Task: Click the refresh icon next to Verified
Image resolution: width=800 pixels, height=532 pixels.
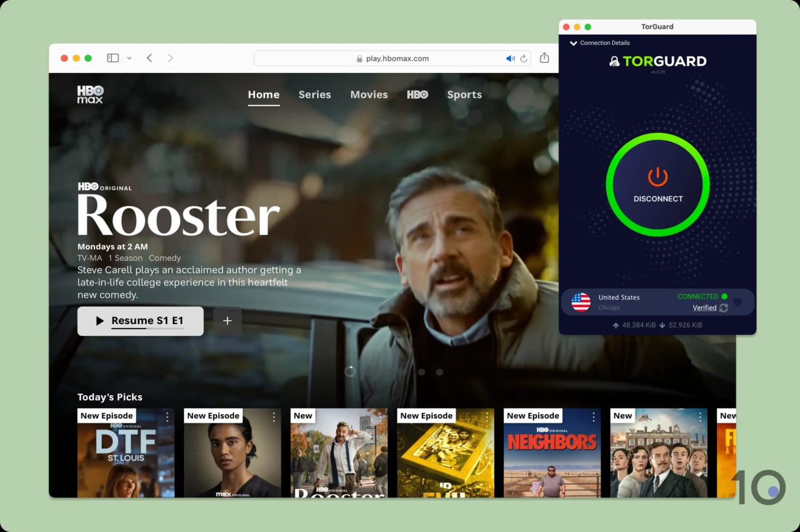Action: [724, 308]
